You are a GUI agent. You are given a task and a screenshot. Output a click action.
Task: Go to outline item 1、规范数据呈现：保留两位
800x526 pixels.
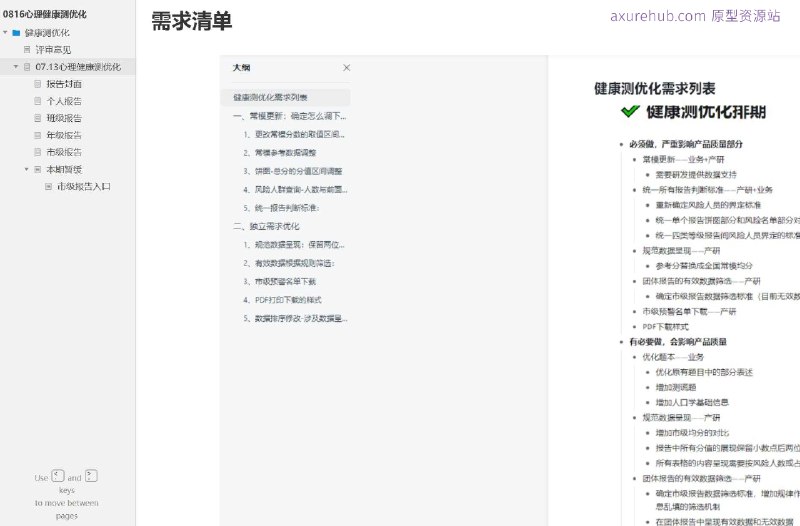294,244
